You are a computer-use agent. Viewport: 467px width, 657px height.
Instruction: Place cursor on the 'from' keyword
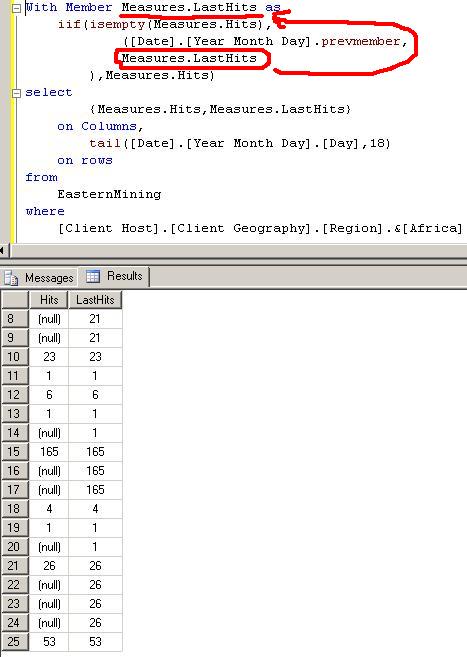tap(41, 178)
